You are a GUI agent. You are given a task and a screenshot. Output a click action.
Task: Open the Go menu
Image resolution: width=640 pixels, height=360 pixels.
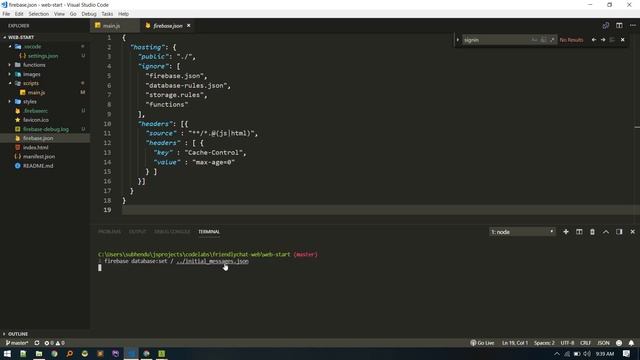73,14
